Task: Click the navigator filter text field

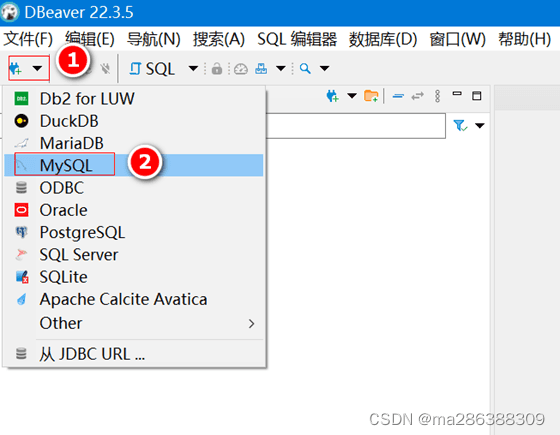Action: 356,126
